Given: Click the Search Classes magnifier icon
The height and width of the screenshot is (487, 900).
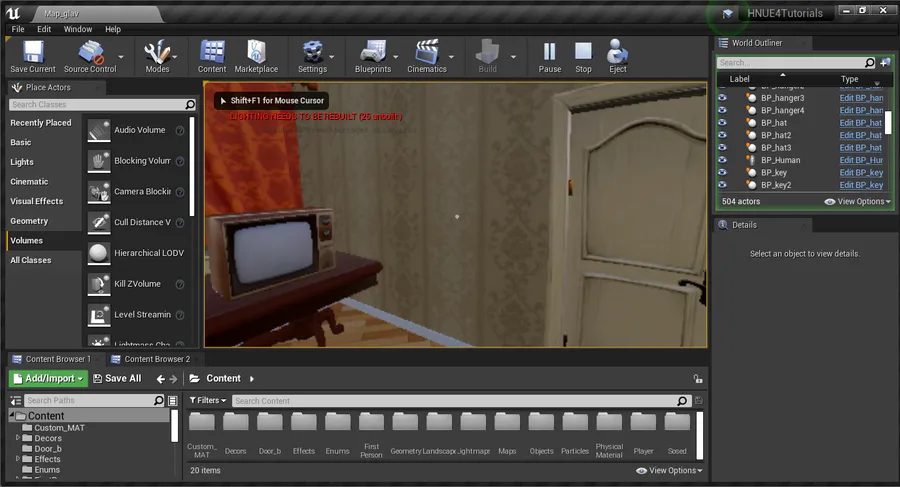Looking at the screenshot, I should 190,105.
